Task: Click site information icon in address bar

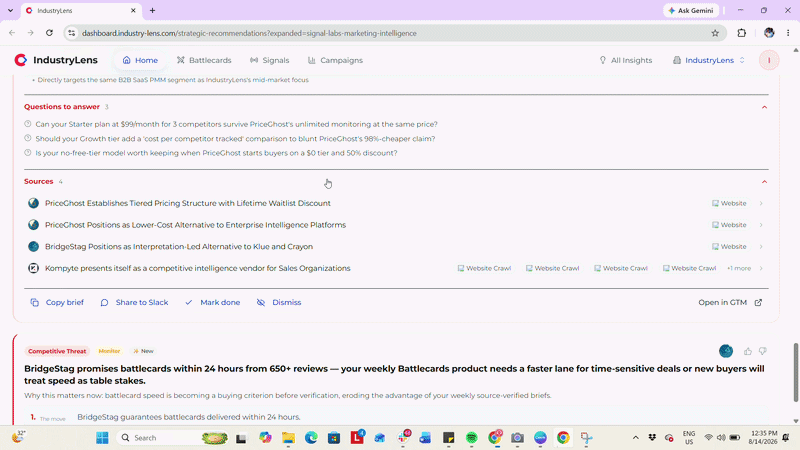Action: click(x=72, y=33)
